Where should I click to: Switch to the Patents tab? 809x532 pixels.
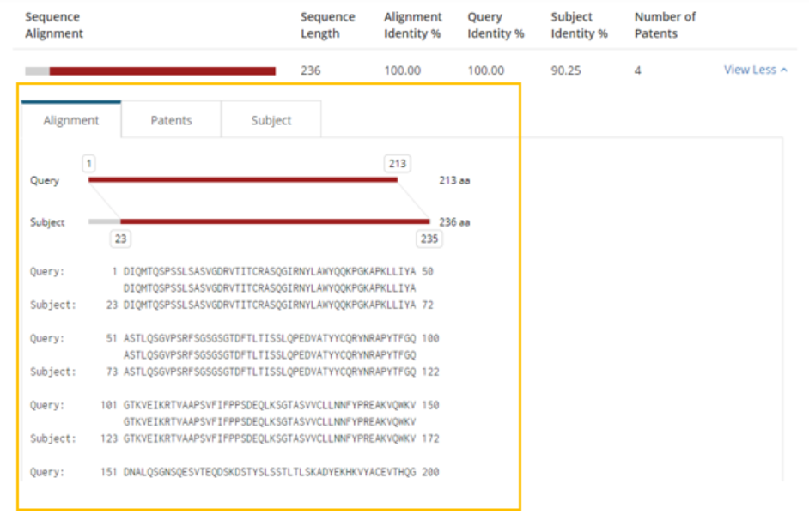coord(171,120)
